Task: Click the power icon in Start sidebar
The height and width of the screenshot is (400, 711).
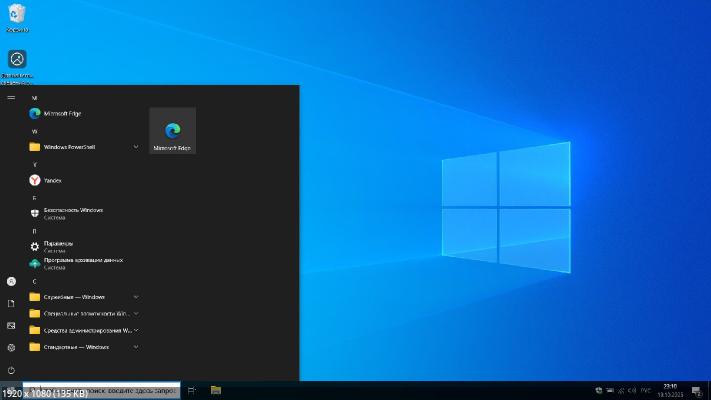Action: [x=11, y=370]
